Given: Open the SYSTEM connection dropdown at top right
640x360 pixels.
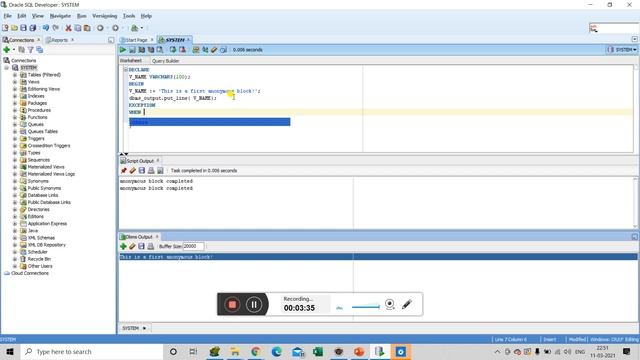Looking at the screenshot, I should 621,50.
